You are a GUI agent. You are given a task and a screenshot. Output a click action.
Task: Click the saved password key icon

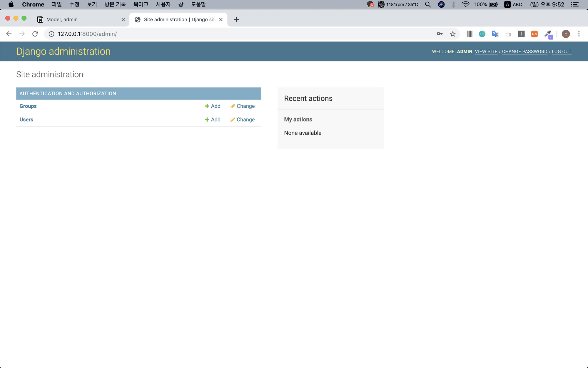pos(440,34)
